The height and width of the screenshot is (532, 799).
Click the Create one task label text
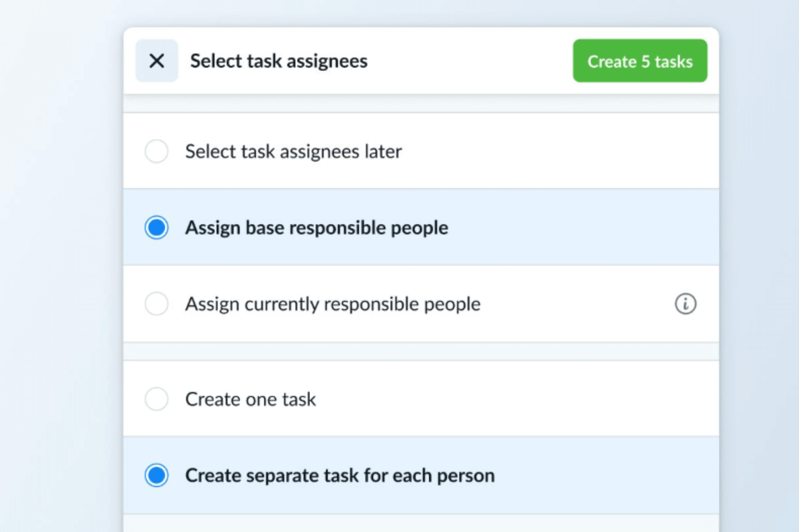250,399
